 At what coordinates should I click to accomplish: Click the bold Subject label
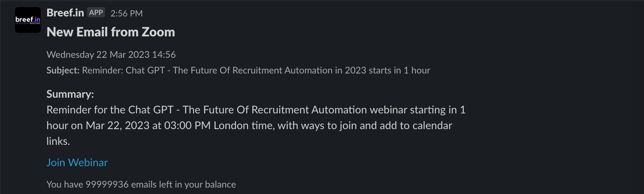pos(63,70)
